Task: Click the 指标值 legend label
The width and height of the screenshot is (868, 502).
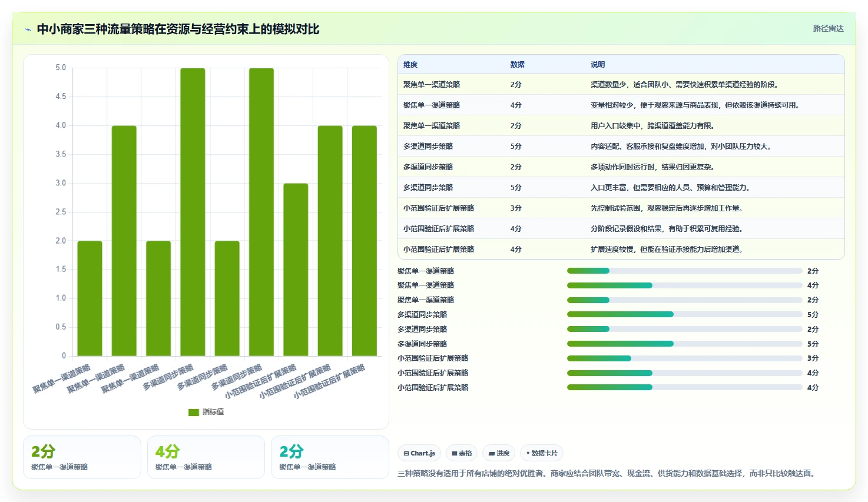Action: [213, 412]
